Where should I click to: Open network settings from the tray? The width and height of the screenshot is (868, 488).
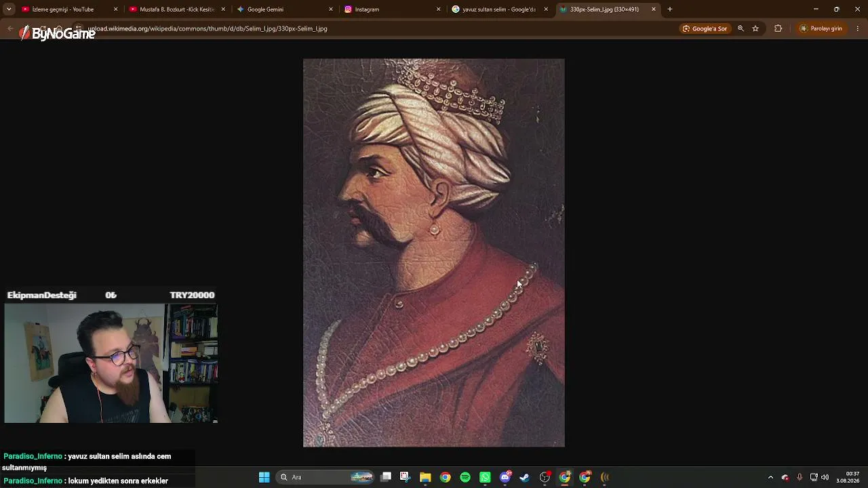coord(814,477)
